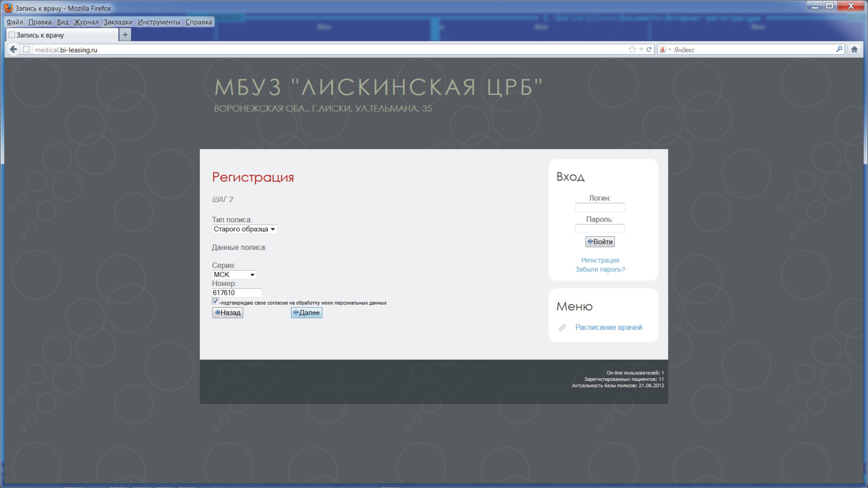Image resolution: width=868 pixels, height=488 pixels.
Task: Click the paperclip icon beside Расписание врачей
Action: coord(562,327)
